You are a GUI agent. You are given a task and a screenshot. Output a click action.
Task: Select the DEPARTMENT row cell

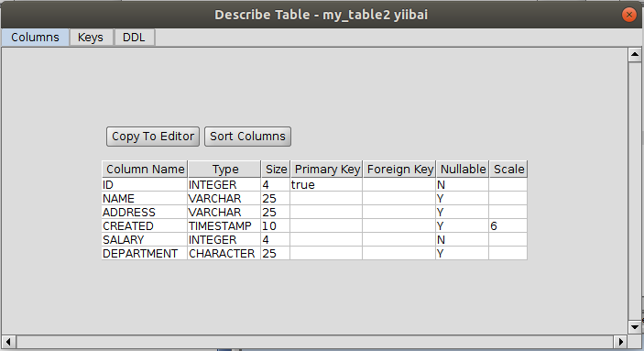pyautogui.click(x=145, y=254)
